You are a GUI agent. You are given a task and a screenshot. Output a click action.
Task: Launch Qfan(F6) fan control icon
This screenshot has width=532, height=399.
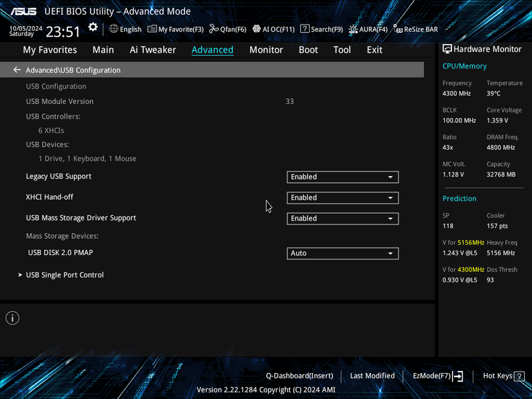coord(214,29)
